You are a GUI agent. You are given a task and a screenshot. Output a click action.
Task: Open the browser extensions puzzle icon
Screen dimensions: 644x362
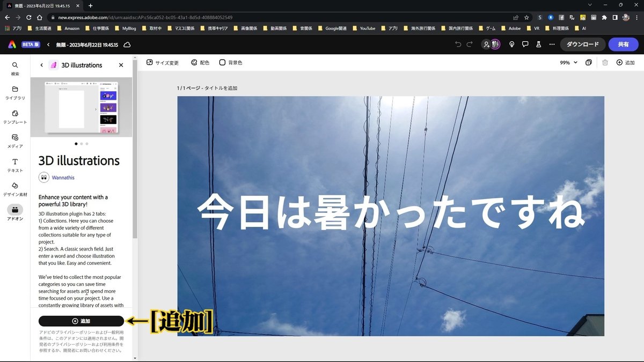point(604,17)
